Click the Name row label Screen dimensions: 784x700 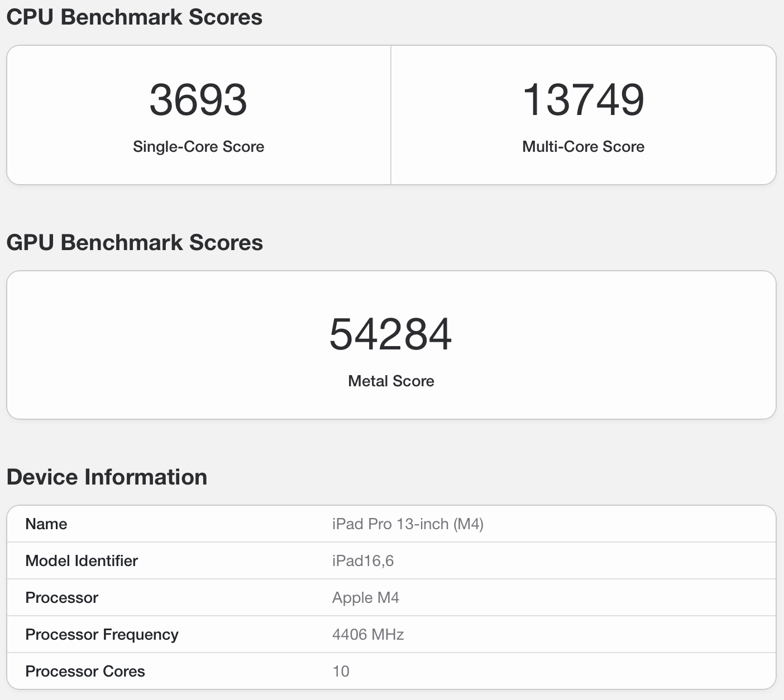tap(46, 524)
